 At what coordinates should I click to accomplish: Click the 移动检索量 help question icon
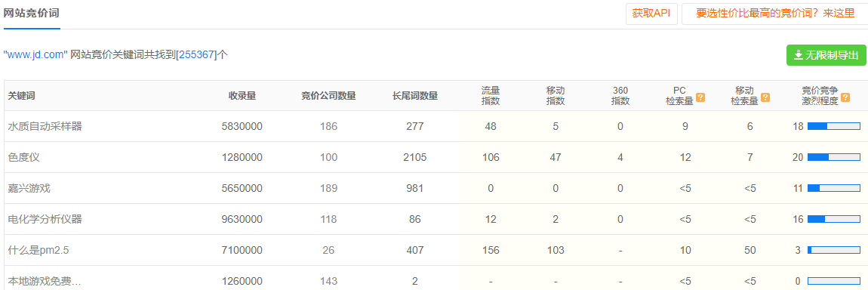(765, 97)
